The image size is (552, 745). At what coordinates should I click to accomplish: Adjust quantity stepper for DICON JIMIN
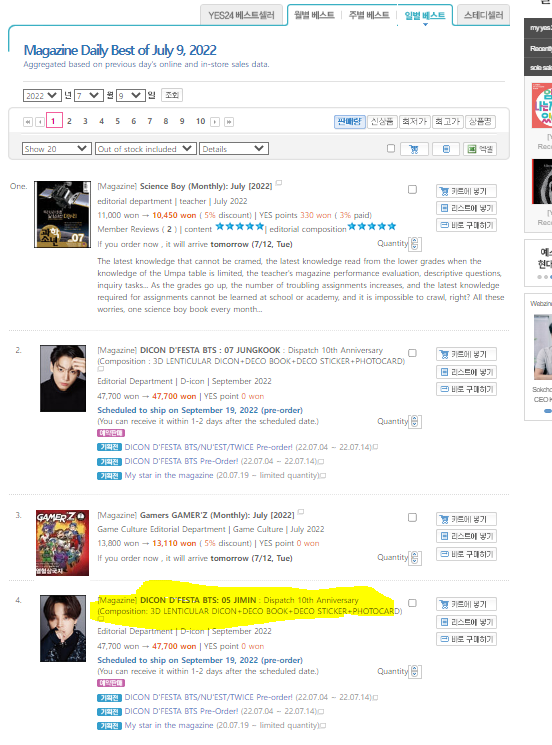pyautogui.click(x=415, y=671)
